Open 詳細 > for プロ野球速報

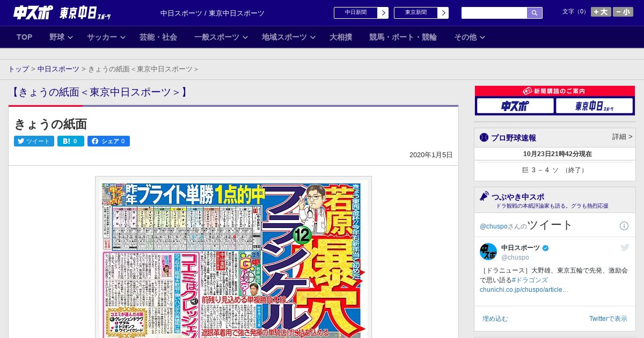point(622,137)
